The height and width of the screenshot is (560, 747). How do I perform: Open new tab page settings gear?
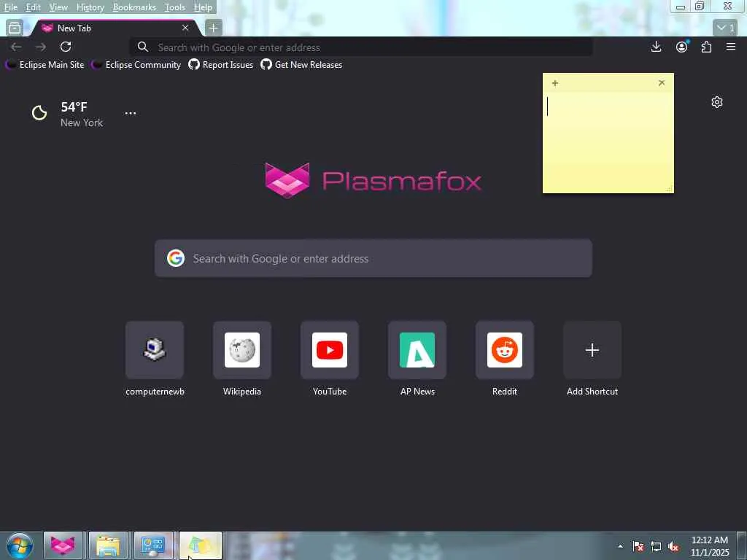coord(716,102)
